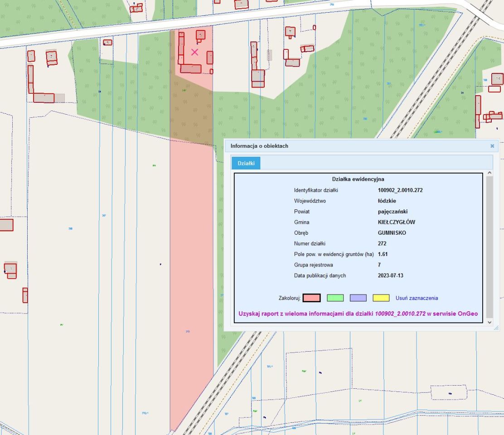Color the parcel with the green swatch
504x435 pixels.
[335, 298]
